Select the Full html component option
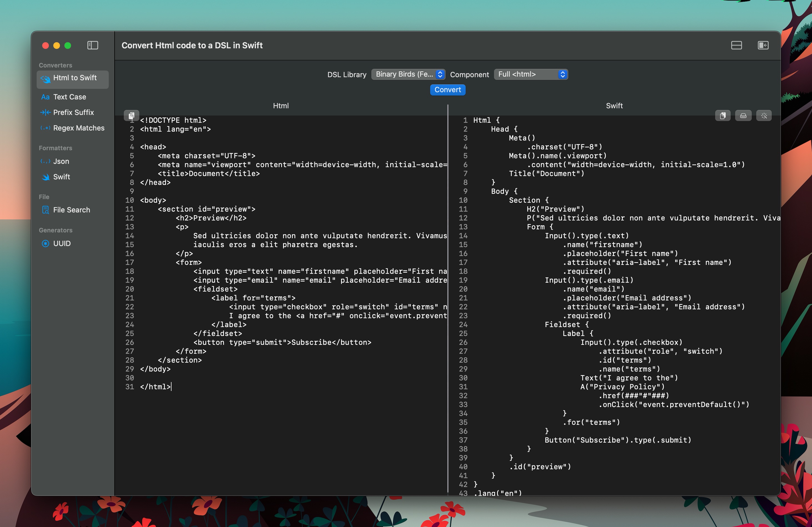The width and height of the screenshot is (812, 527). (x=530, y=74)
